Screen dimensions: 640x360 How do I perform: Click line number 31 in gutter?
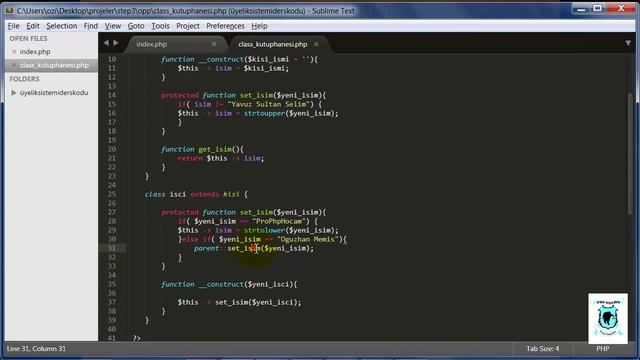[112, 248]
